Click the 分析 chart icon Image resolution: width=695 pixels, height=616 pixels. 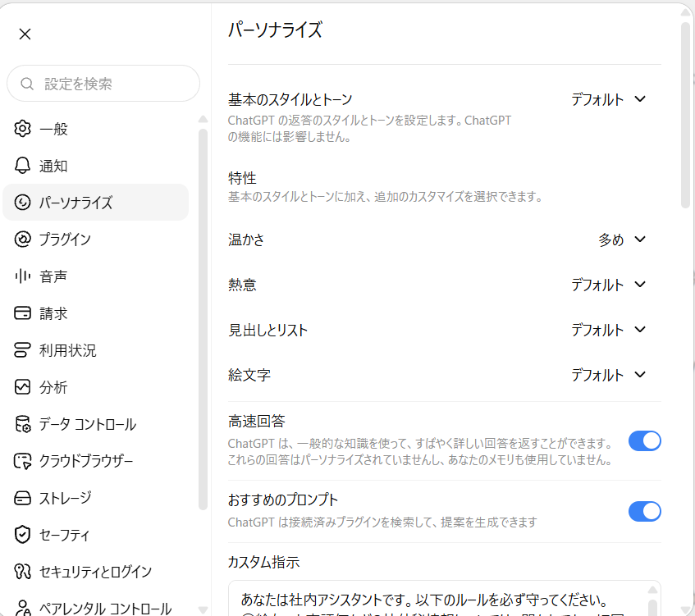pyautogui.click(x=22, y=387)
